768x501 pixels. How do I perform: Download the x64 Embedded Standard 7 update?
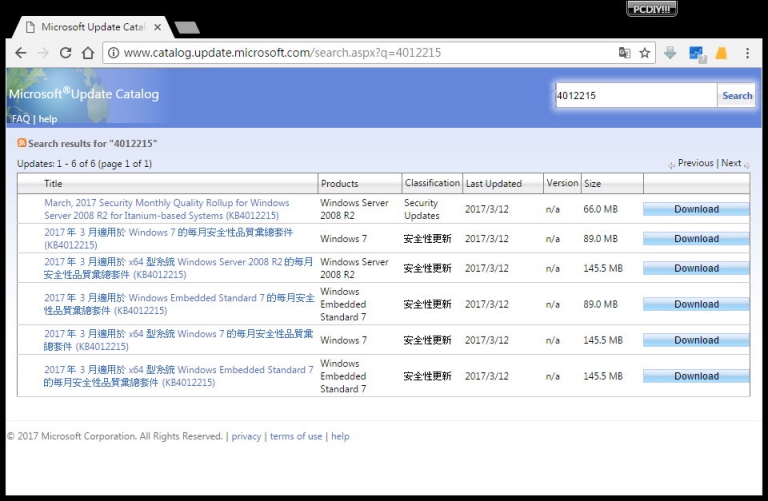coord(696,376)
